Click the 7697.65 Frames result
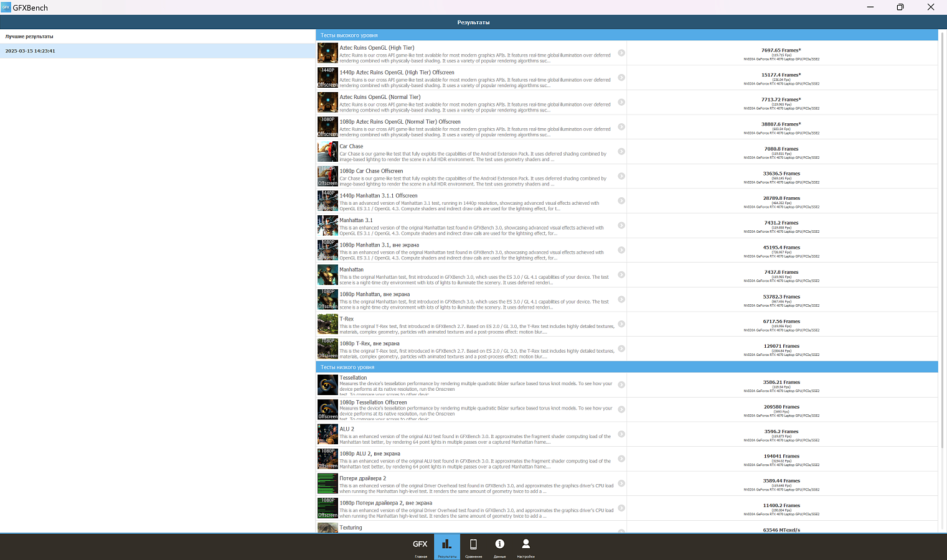Image resolution: width=947 pixels, height=560 pixels. (x=781, y=50)
